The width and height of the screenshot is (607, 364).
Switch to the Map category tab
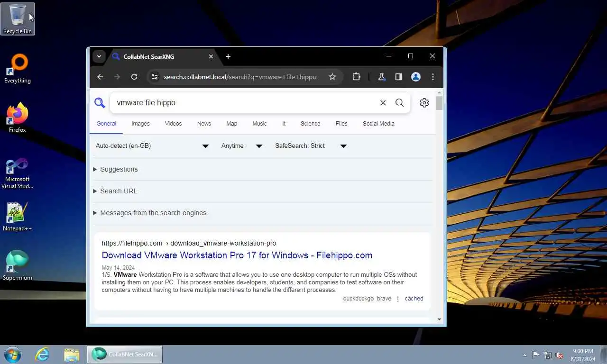(231, 124)
